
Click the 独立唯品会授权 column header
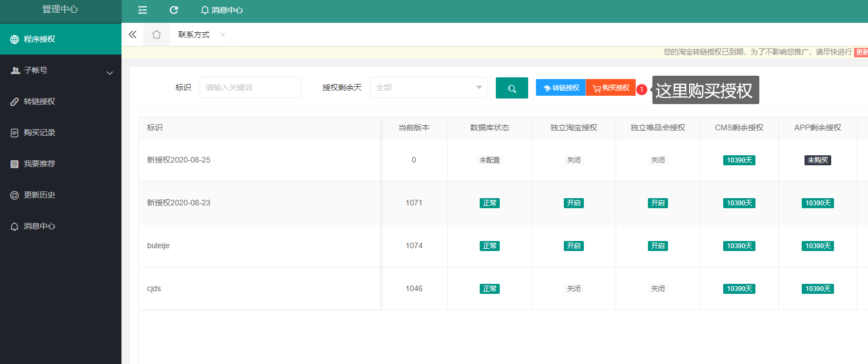[658, 127]
